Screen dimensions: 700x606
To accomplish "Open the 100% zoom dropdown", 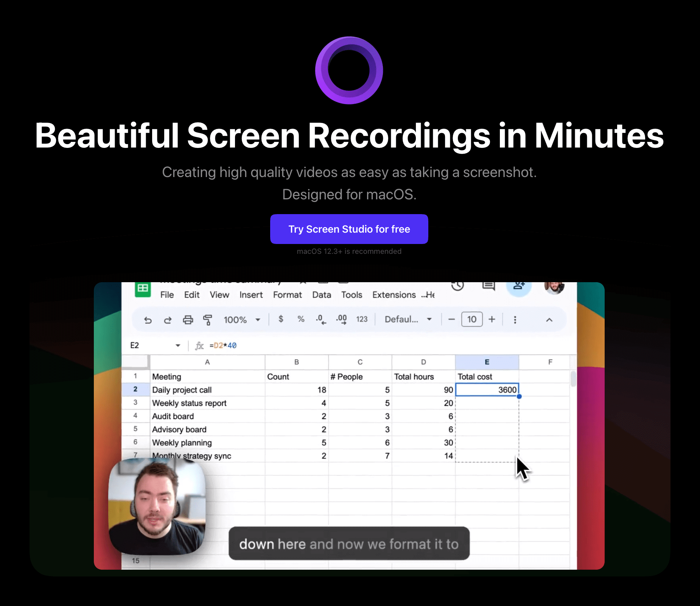I will click(242, 320).
